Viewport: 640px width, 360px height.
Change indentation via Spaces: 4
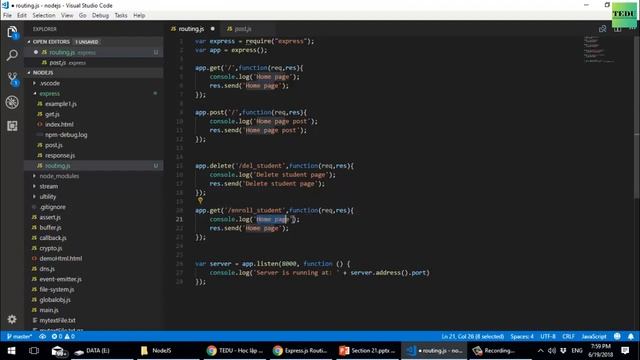pos(522,336)
